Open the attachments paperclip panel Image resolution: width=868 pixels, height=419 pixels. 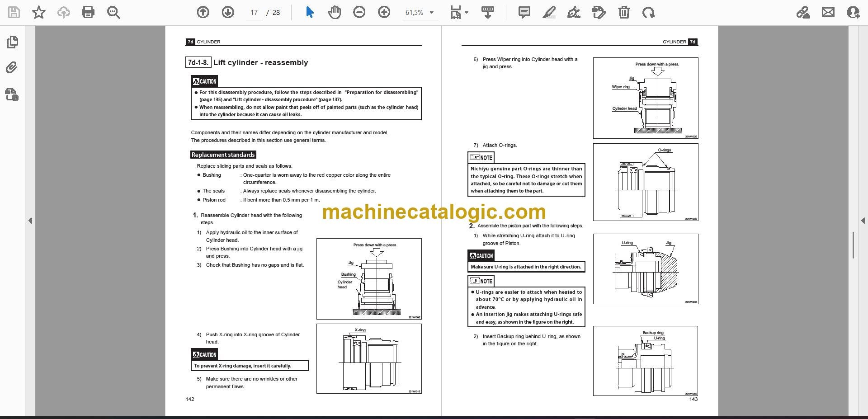tap(12, 68)
